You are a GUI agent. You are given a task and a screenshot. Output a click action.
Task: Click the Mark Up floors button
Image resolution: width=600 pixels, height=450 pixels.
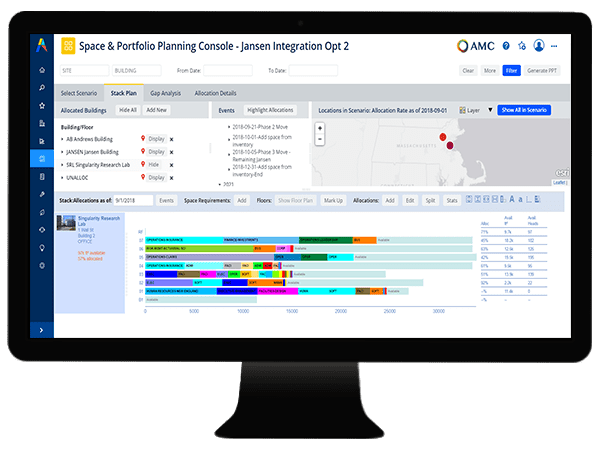pos(333,201)
